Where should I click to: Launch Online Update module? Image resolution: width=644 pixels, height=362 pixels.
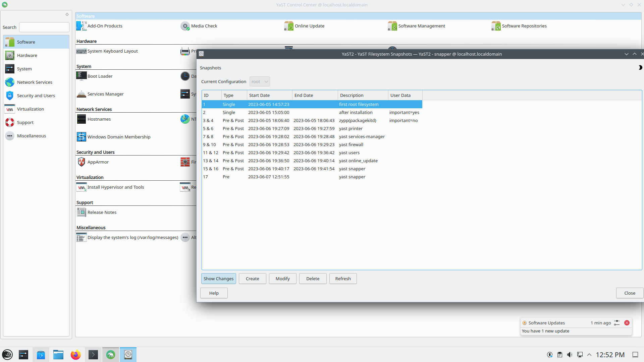304,26
